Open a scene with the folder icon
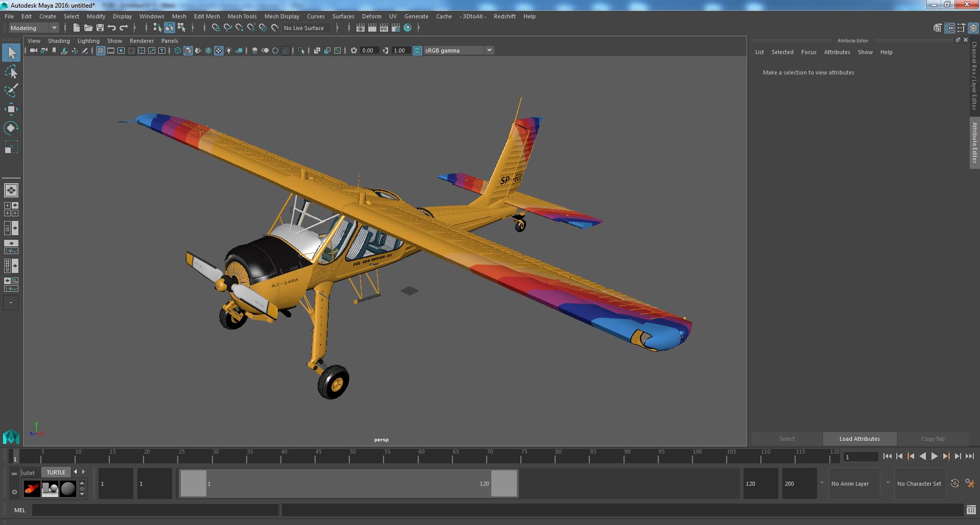 click(x=88, y=28)
